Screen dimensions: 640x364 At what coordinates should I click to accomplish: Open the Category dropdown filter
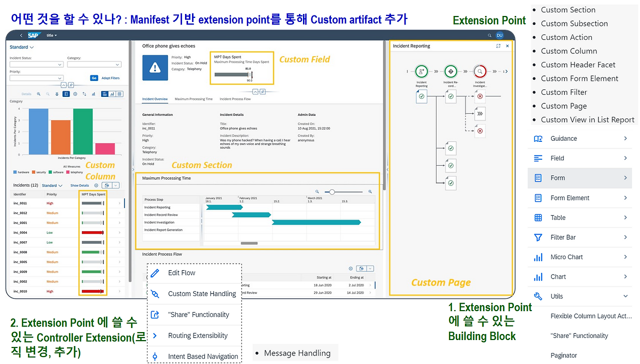(94, 64)
